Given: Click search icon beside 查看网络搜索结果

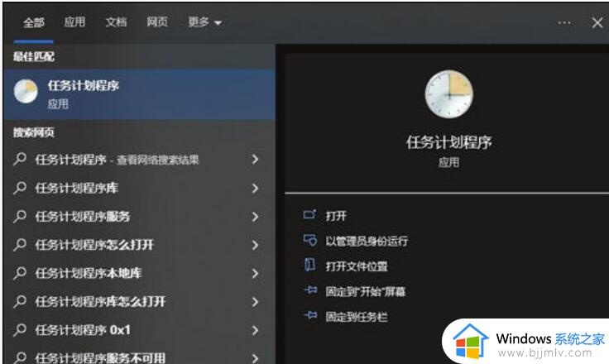Looking at the screenshot, I should pyautogui.click(x=19, y=160).
